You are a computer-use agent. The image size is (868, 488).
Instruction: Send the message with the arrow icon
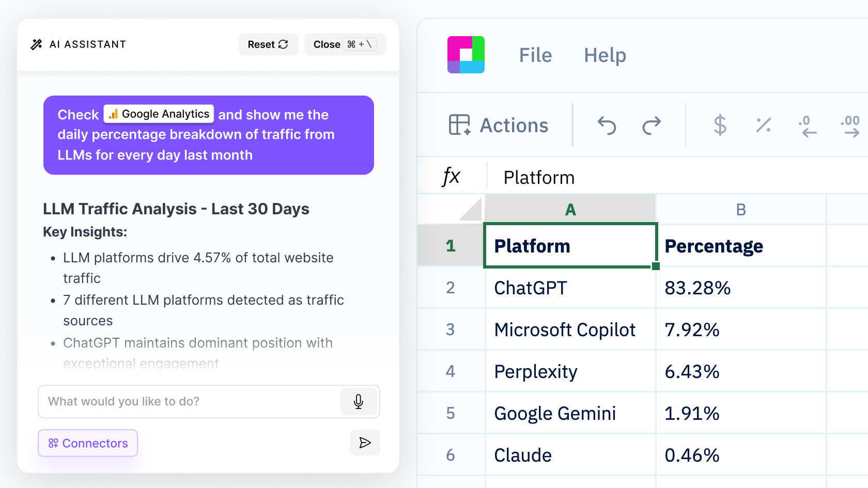[x=365, y=443]
